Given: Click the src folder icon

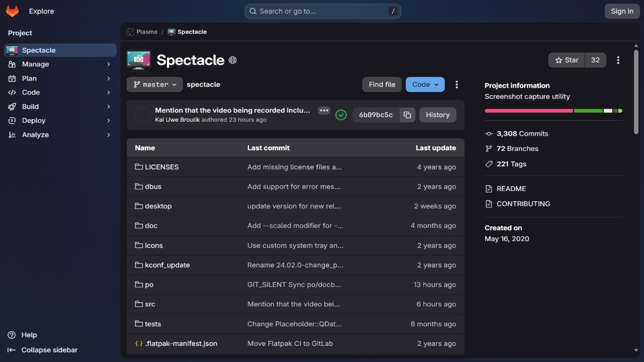Looking at the screenshot, I should (139, 304).
